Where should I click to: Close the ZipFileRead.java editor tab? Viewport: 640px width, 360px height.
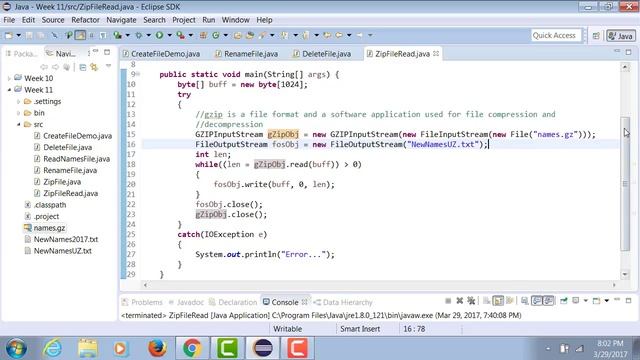(x=436, y=53)
